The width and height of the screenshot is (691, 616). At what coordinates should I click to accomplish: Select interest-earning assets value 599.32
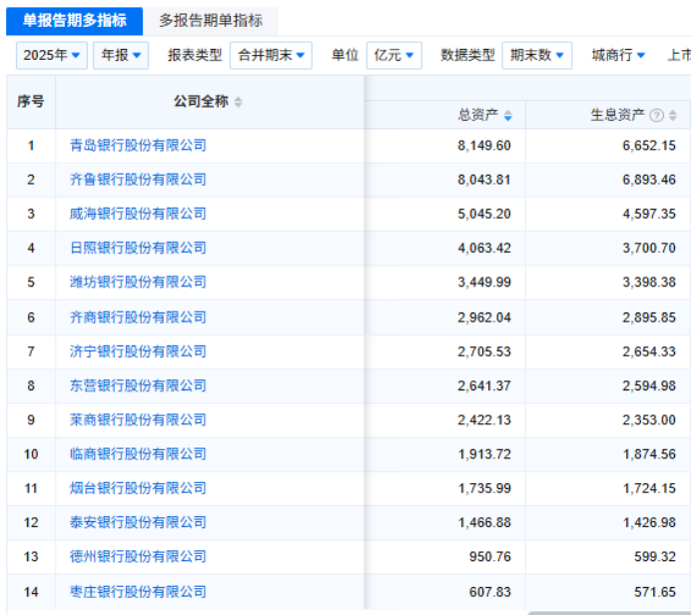(x=655, y=557)
